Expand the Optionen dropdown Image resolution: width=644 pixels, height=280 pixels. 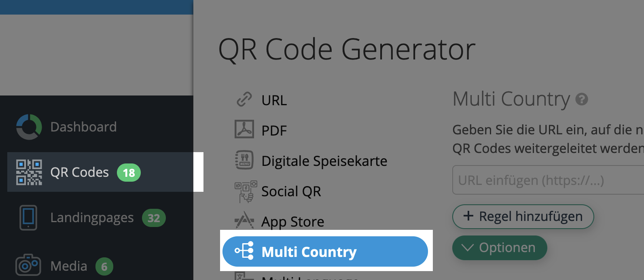[x=499, y=248]
